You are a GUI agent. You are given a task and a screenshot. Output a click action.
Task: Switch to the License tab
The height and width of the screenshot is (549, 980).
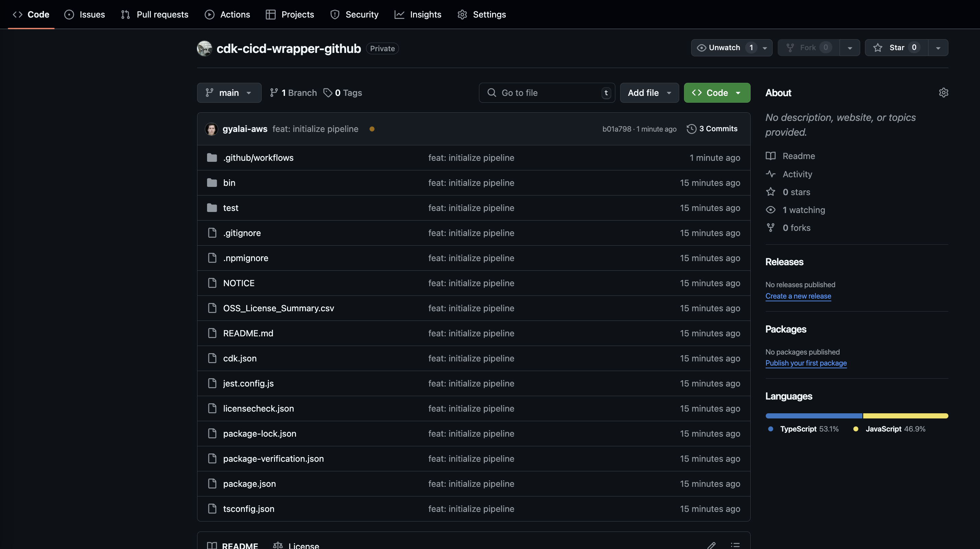click(x=296, y=545)
